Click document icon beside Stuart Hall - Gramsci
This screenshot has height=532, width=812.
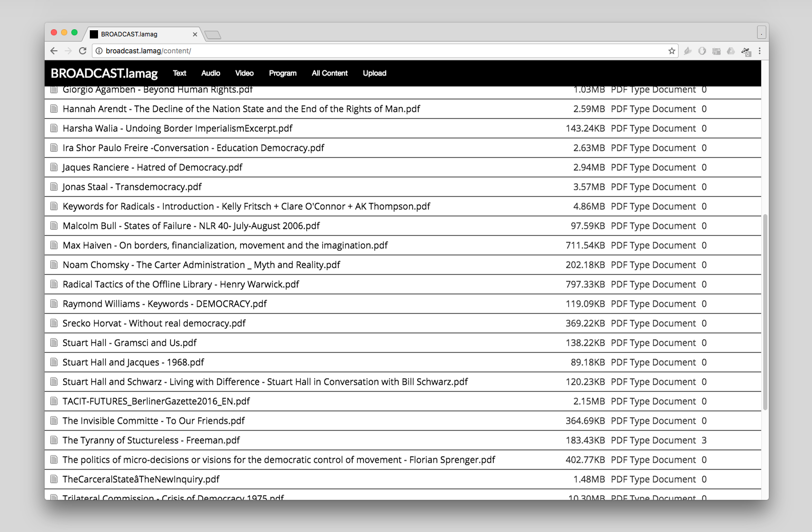pyautogui.click(x=54, y=343)
